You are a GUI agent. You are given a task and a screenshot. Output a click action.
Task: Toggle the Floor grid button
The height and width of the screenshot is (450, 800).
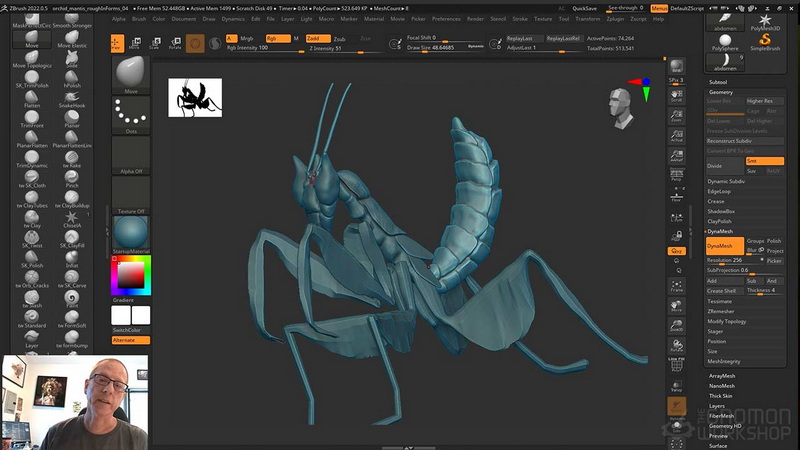pyautogui.click(x=677, y=197)
